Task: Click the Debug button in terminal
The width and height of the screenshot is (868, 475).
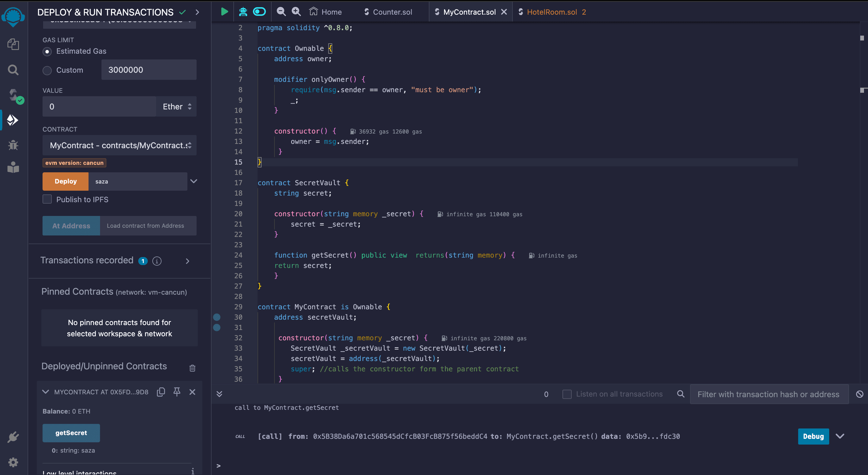Action: point(813,436)
